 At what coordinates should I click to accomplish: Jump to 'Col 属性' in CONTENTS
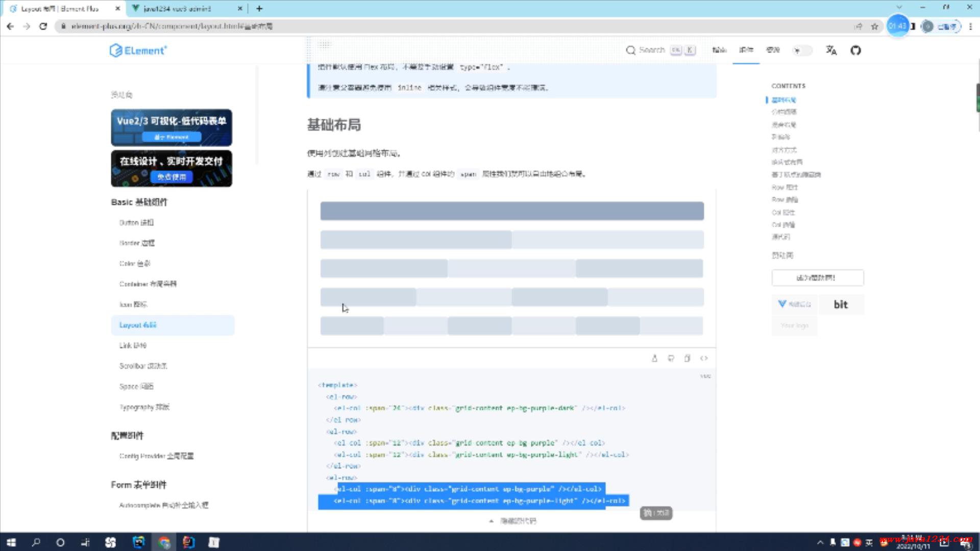[783, 212]
